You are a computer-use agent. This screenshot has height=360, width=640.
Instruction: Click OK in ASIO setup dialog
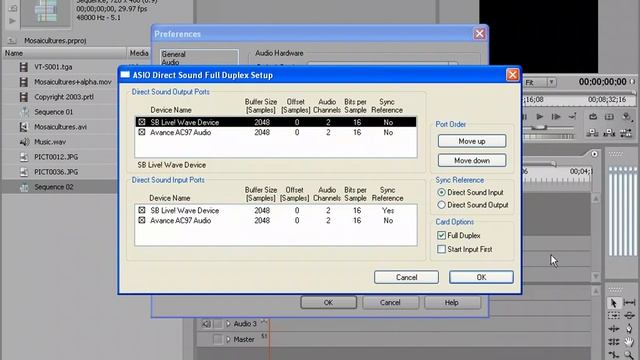point(481,277)
